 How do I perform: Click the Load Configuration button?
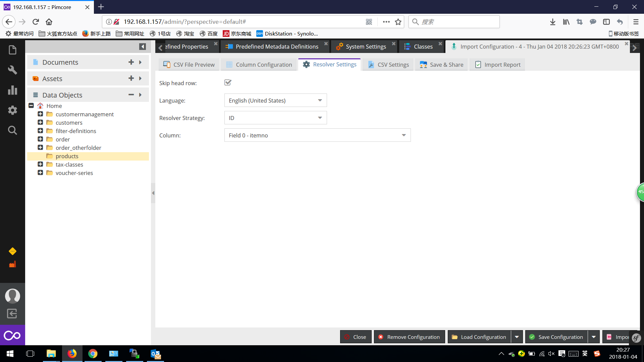[479, 337]
